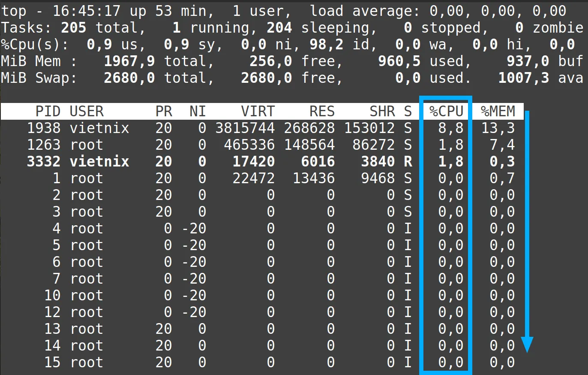Click the PR column header

pos(164,112)
